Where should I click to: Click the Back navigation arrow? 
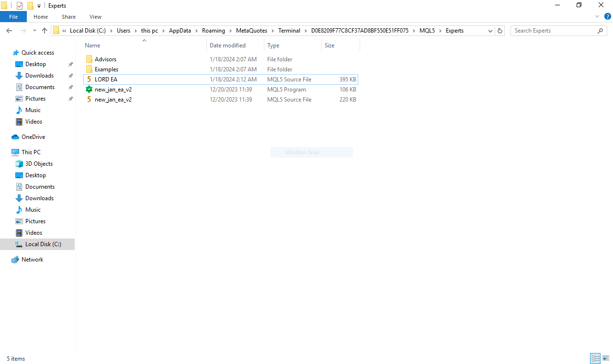(9, 31)
